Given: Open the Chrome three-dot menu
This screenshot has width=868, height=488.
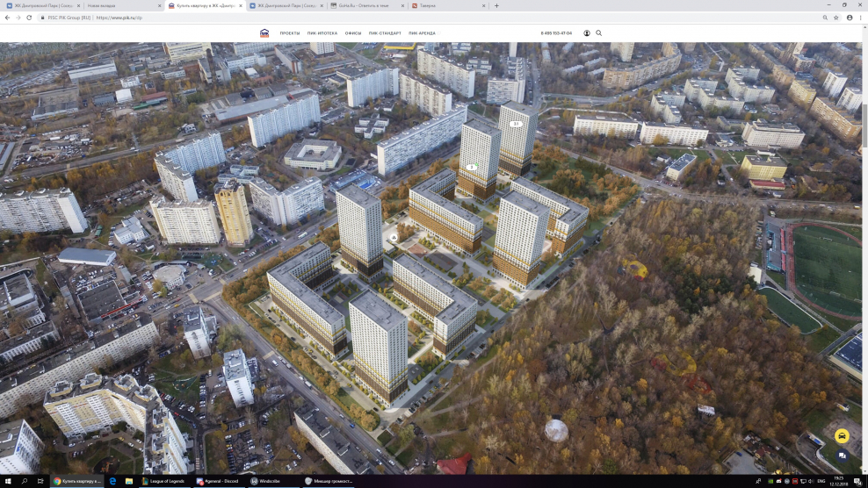Looking at the screenshot, I should [x=860, y=18].
